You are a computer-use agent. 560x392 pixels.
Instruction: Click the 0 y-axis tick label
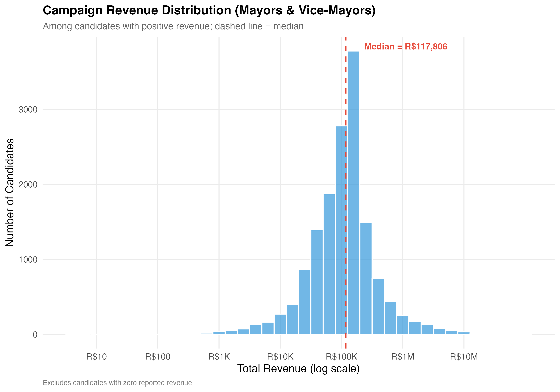[x=35, y=335]
